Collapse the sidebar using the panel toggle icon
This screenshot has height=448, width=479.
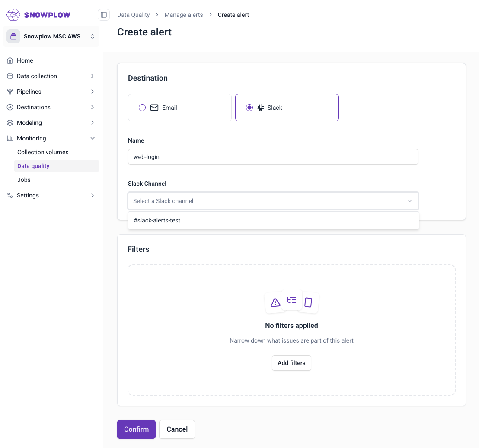(x=104, y=14)
